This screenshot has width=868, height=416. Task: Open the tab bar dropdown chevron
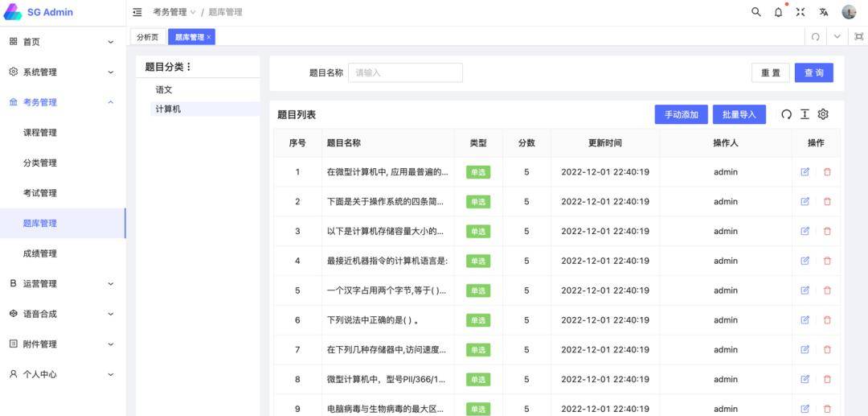[837, 37]
